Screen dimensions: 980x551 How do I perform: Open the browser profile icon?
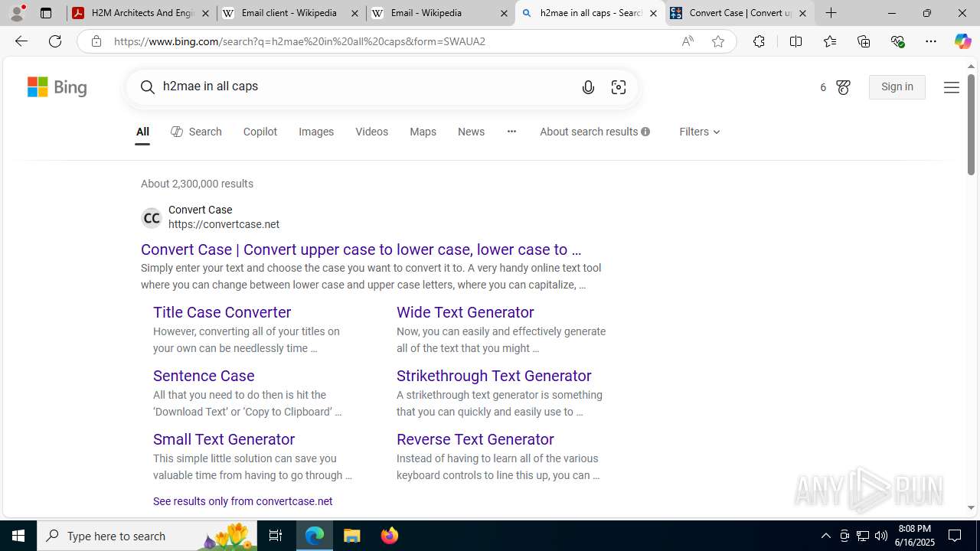tap(17, 13)
